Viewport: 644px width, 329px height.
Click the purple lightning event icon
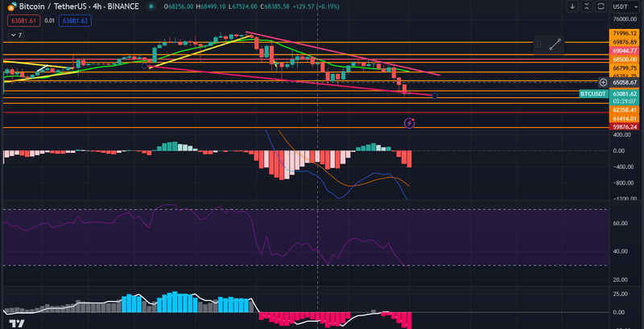click(410, 122)
